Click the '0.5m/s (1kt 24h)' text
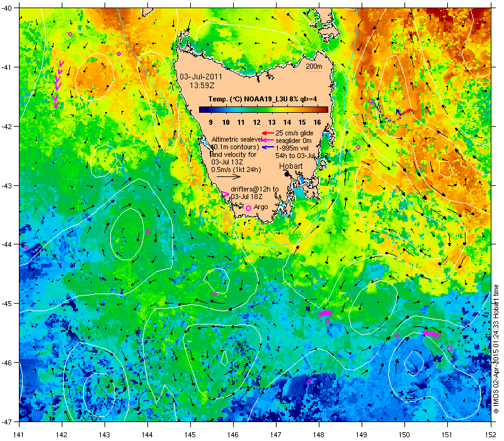Screen dimensions: 504x441 click(x=236, y=169)
